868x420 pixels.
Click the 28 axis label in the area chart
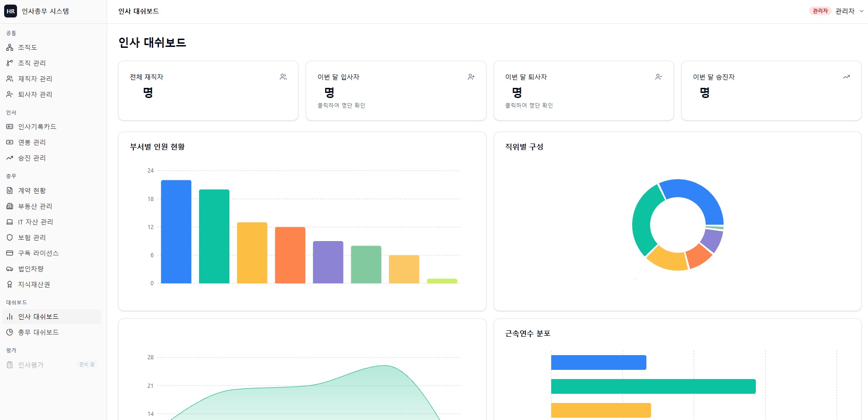[150, 357]
